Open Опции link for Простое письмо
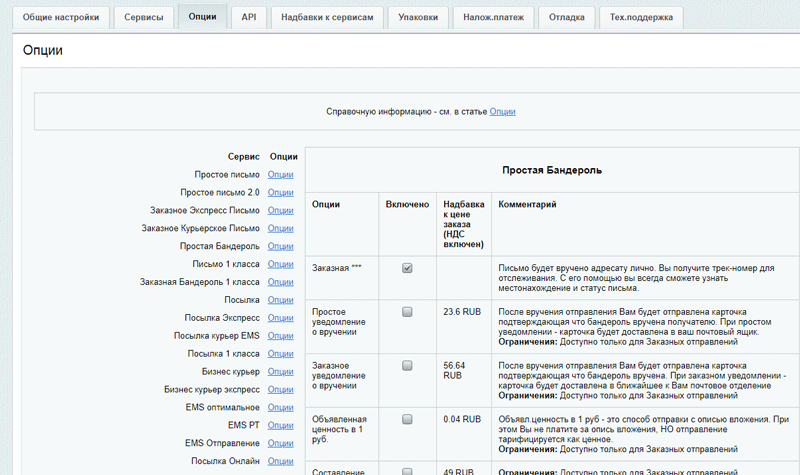The image size is (800, 475). coord(281,174)
